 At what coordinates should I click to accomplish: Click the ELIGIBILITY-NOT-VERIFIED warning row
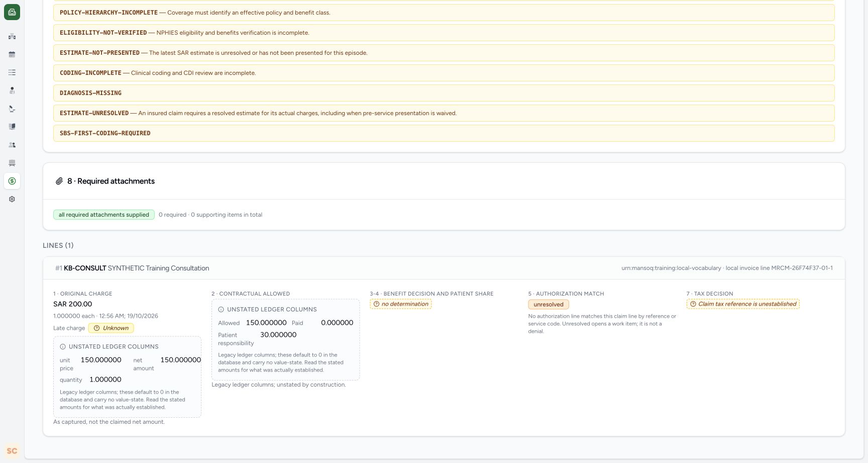coord(444,33)
